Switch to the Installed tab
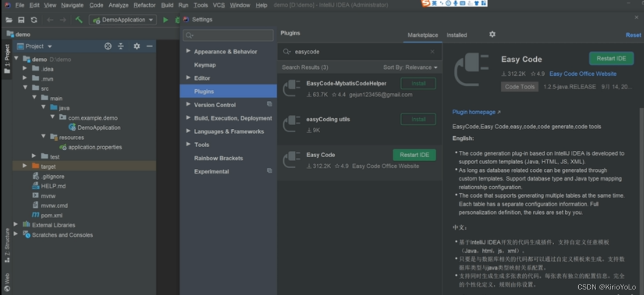This screenshot has height=295, width=644. [456, 35]
